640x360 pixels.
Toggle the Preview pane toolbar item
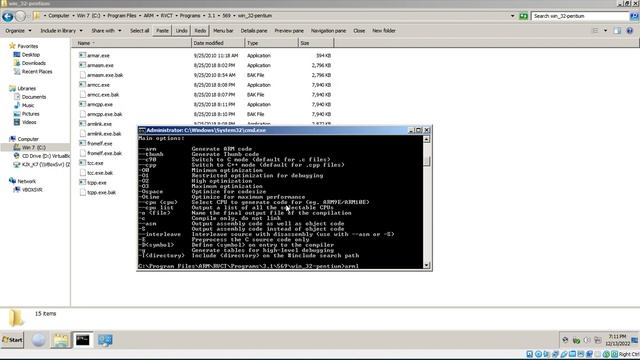pos(289,31)
